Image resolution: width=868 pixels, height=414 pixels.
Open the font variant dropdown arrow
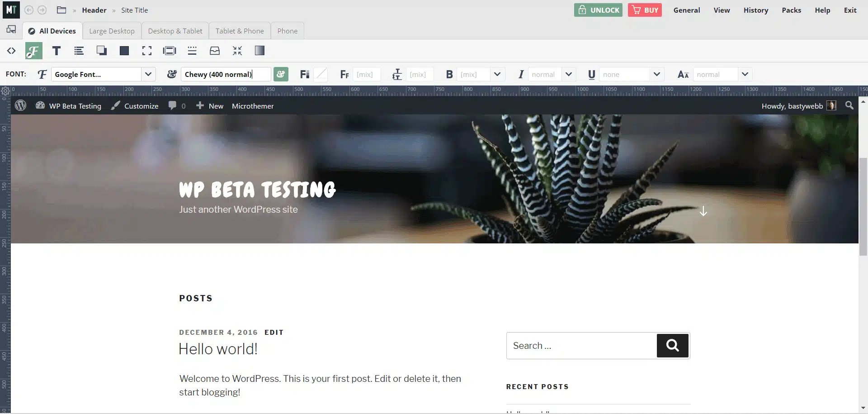click(x=745, y=74)
